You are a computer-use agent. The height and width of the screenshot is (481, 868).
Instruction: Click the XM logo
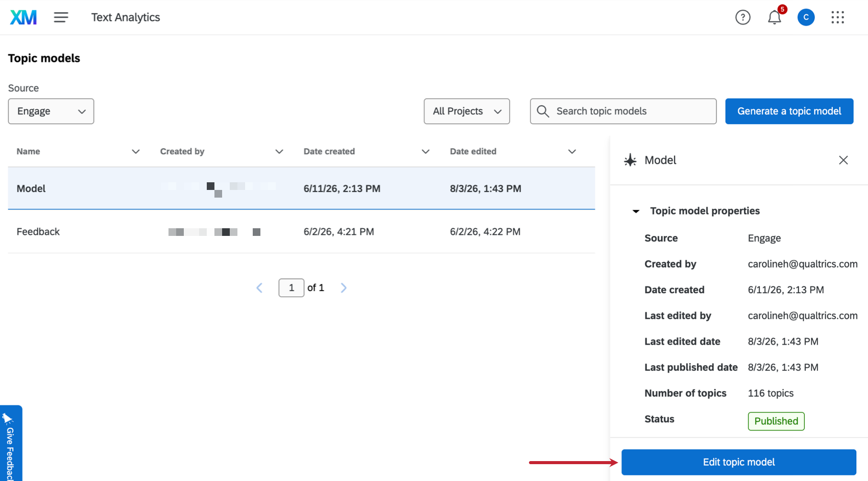(x=23, y=17)
